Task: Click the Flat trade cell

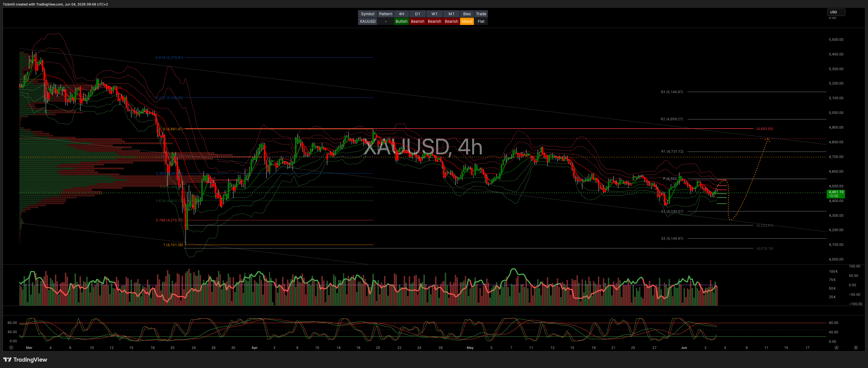Action: pos(481,21)
